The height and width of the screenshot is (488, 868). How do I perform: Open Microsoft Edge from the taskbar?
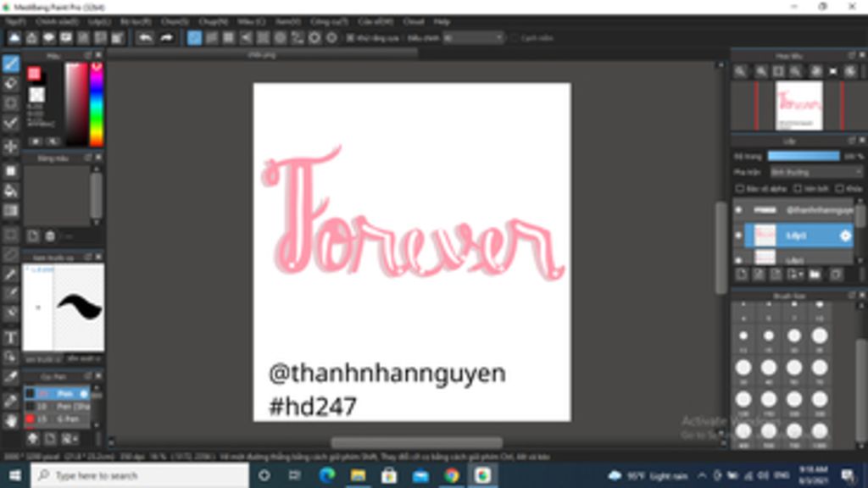[327, 475]
